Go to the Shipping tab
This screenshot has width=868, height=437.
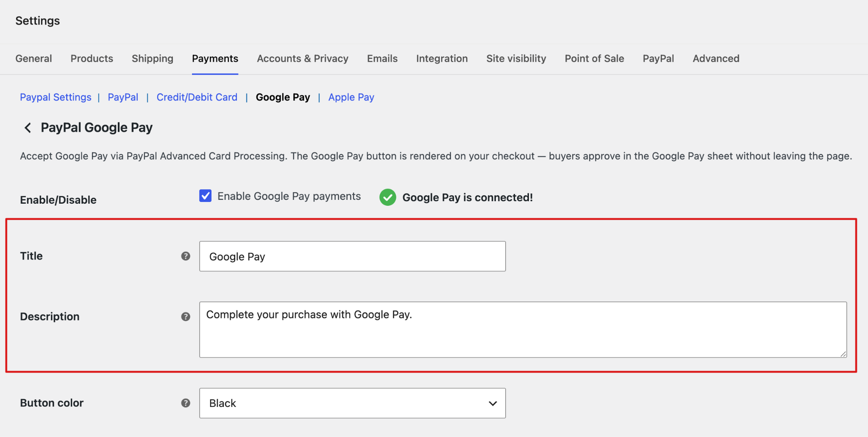coord(153,58)
